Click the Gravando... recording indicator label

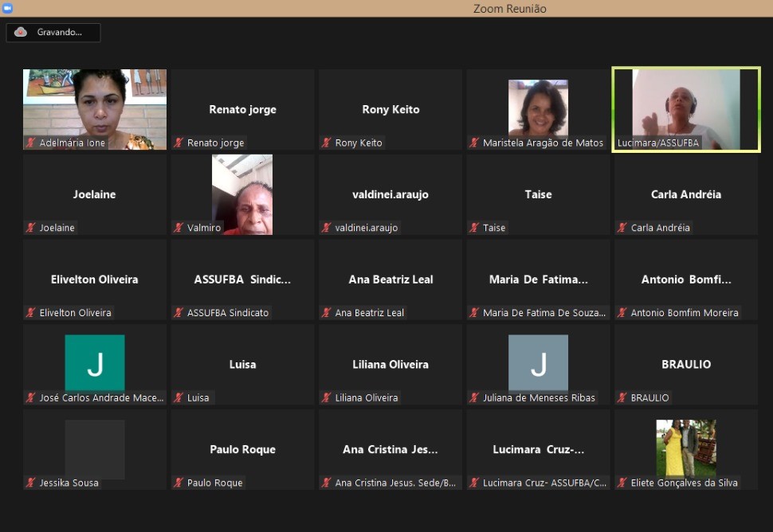coord(60,32)
